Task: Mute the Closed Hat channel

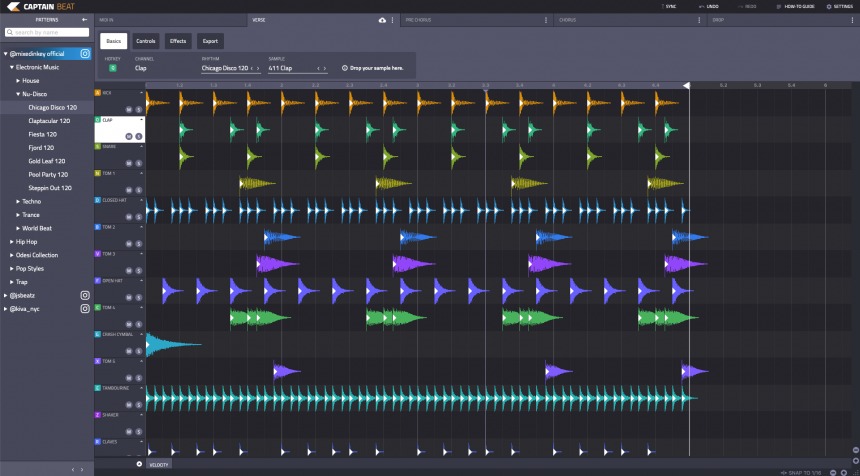Action: tap(129, 215)
